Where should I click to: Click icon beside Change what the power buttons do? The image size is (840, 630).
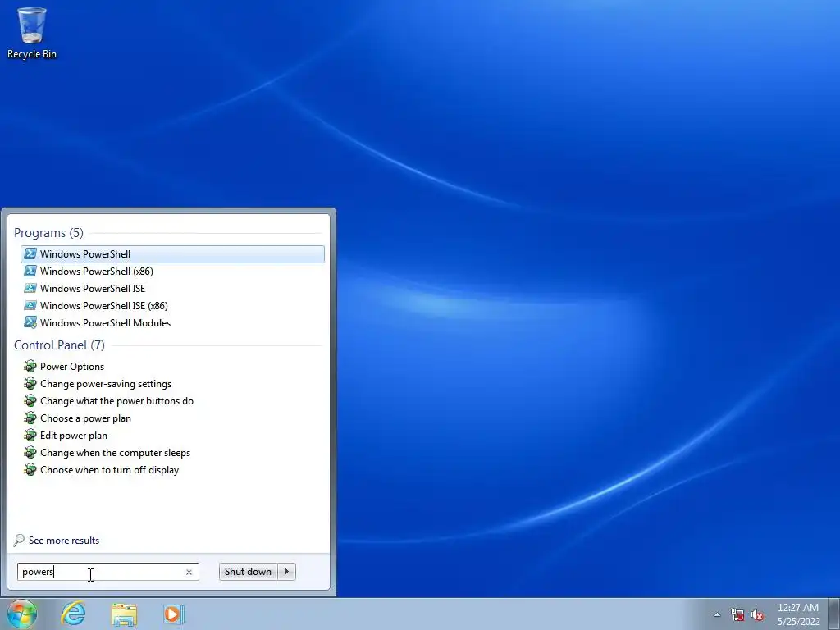(x=30, y=400)
